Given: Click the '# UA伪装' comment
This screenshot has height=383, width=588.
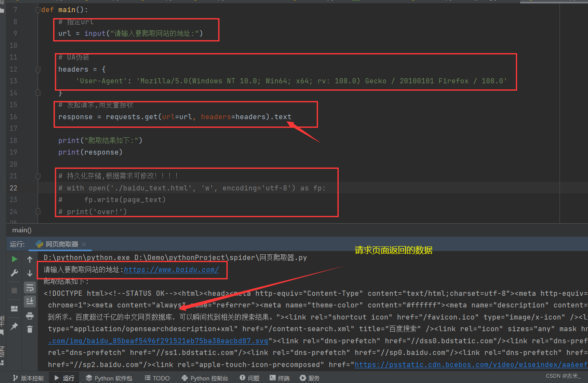Looking at the screenshot, I should (x=74, y=57).
